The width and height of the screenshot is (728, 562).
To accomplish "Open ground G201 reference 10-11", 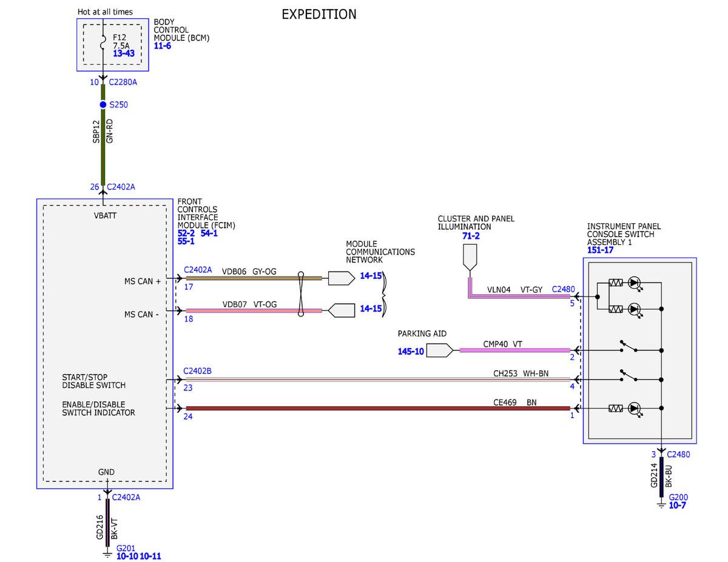I will point(150,555).
